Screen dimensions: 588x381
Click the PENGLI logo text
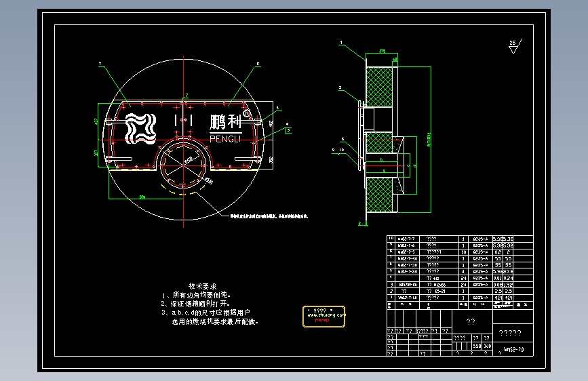pyautogui.click(x=225, y=139)
